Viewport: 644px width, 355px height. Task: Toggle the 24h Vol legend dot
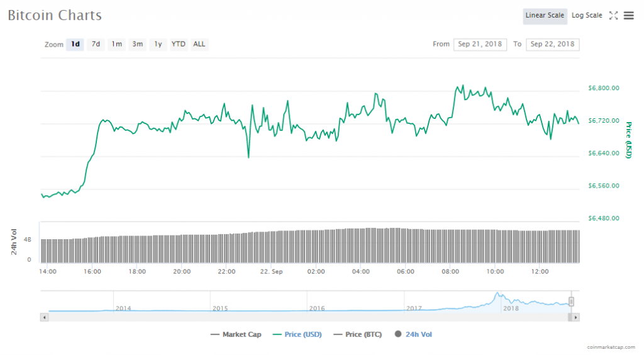pyautogui.click(x=399, y=334)
